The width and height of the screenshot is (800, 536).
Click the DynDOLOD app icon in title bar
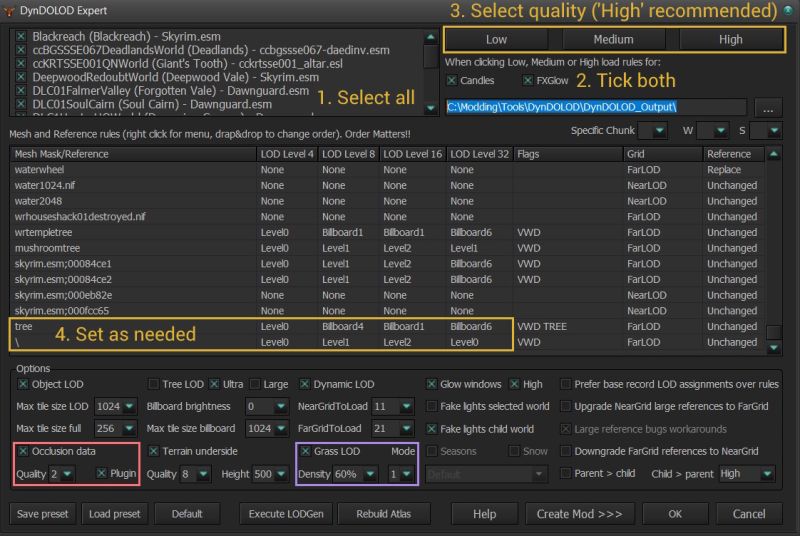click(11, 12)
